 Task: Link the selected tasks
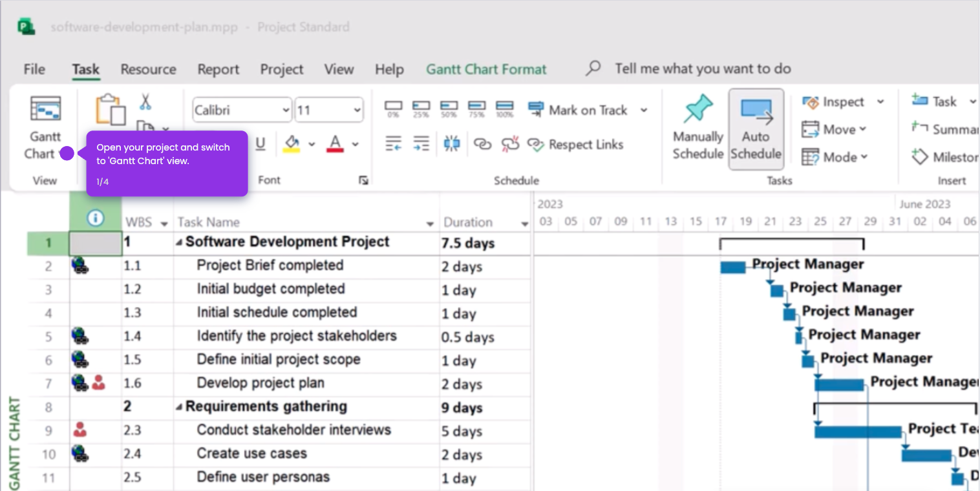pyautogui.click(x=482, y=144)
